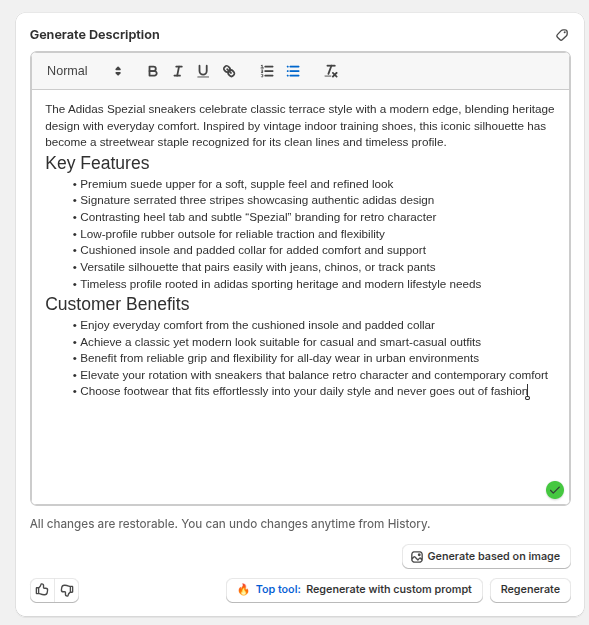
Task: Click the bullet 'Timeless profile rooted in adidas sporting heritage'
Action: (281, 284)
